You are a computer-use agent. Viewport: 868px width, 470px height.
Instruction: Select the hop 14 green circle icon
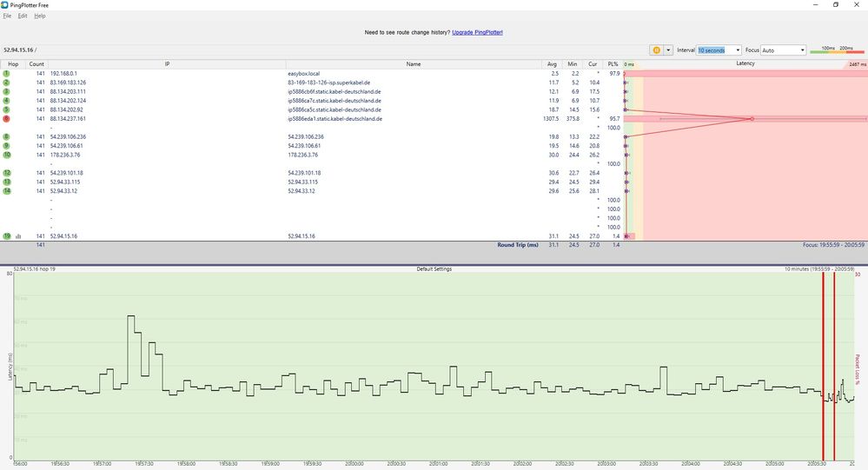(x=7, y=191)
